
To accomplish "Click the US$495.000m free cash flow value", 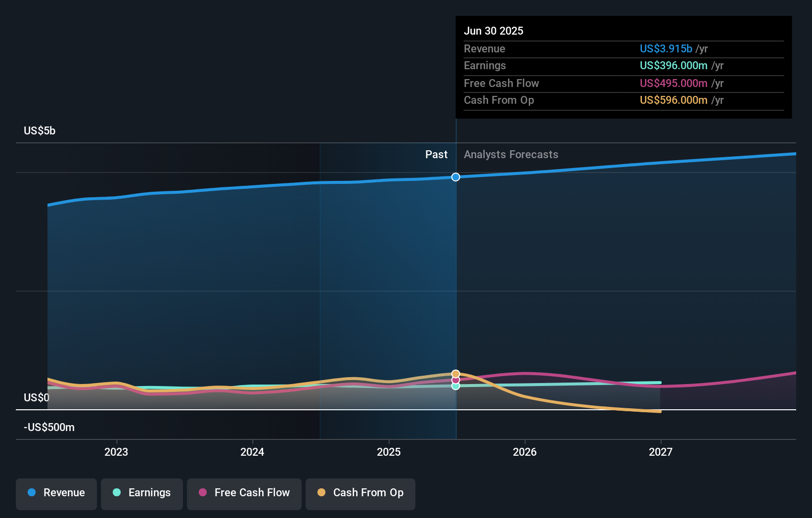I will (674, 83).
